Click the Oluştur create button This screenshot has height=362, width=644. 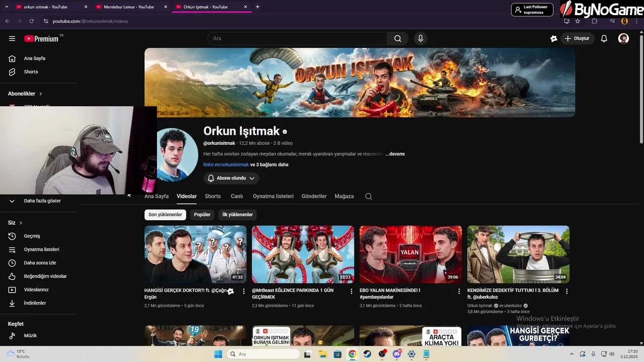[x=578, y=39]
